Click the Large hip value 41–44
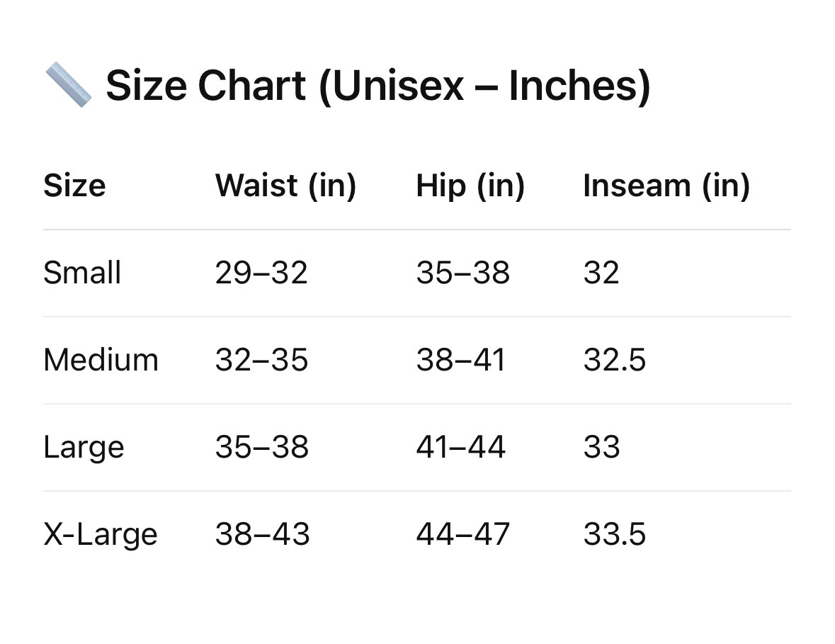 (460, 447)
